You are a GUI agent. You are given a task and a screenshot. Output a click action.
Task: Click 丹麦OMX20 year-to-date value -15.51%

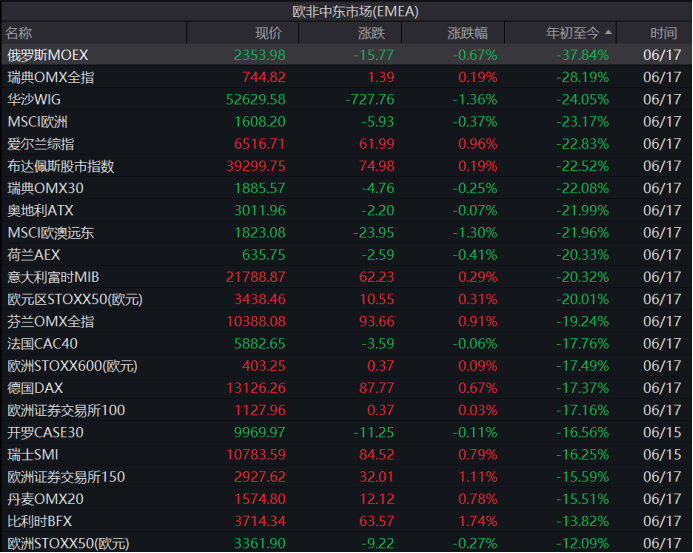(x=582, y=499)
